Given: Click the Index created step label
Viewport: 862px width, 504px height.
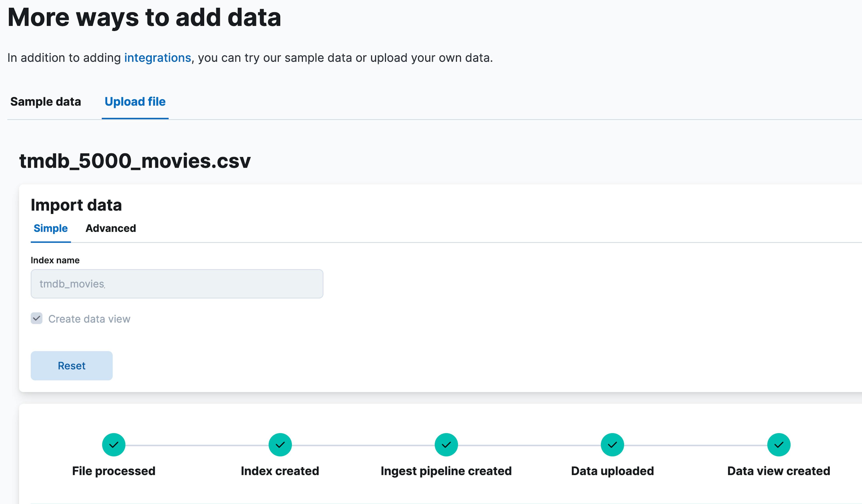Looking at the screenshot, I should click(280, 471).
